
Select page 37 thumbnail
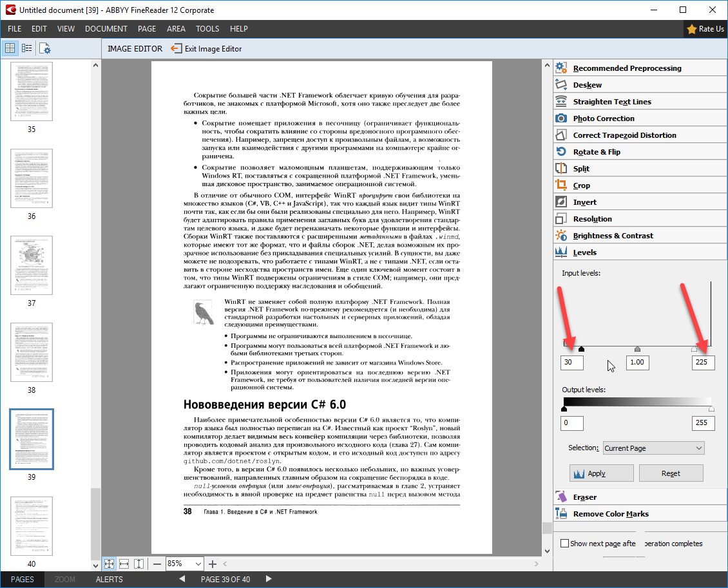32,265
